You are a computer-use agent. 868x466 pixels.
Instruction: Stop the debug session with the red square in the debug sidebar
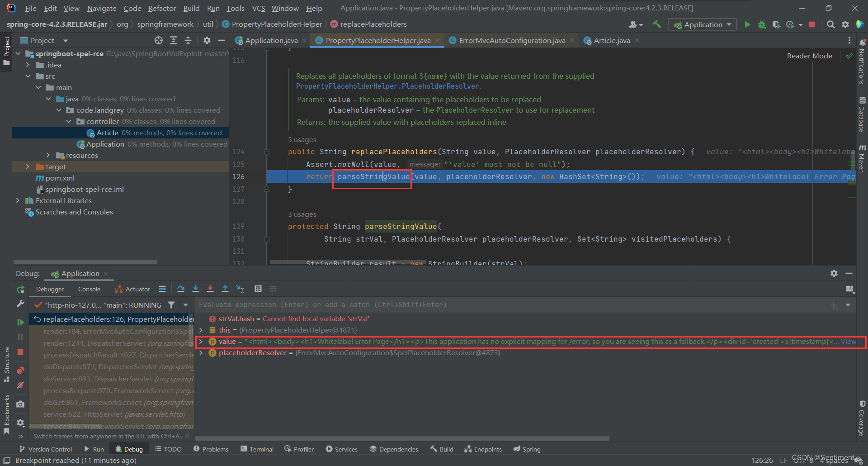(x=20, y=352)
